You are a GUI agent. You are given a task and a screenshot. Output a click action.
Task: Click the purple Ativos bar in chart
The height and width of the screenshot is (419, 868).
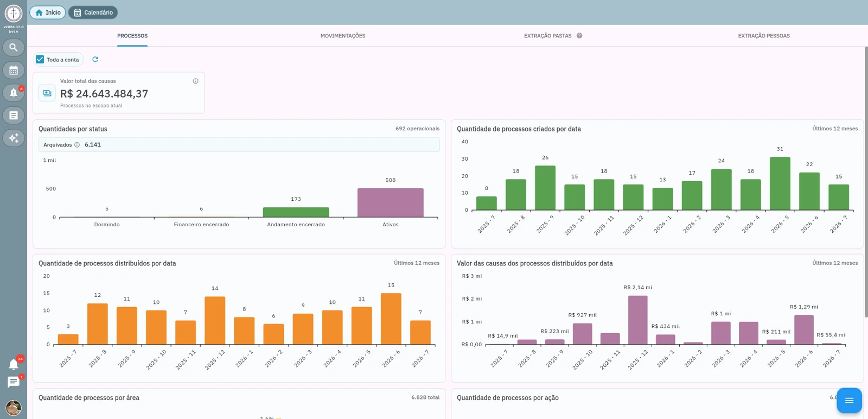pos(391,202)
